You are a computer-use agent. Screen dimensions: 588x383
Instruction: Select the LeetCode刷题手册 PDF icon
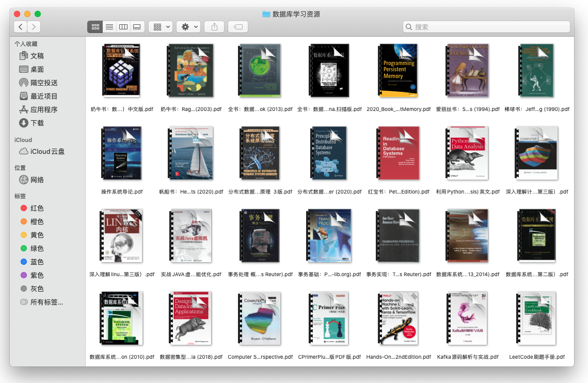pyautogui.click(x=536, y=318)
